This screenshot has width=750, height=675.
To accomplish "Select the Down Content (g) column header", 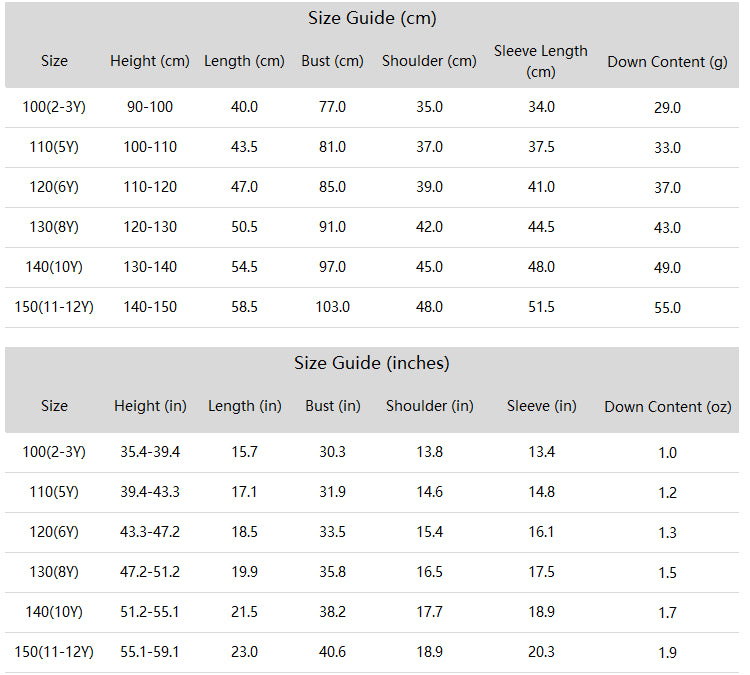I will point(667,62).
